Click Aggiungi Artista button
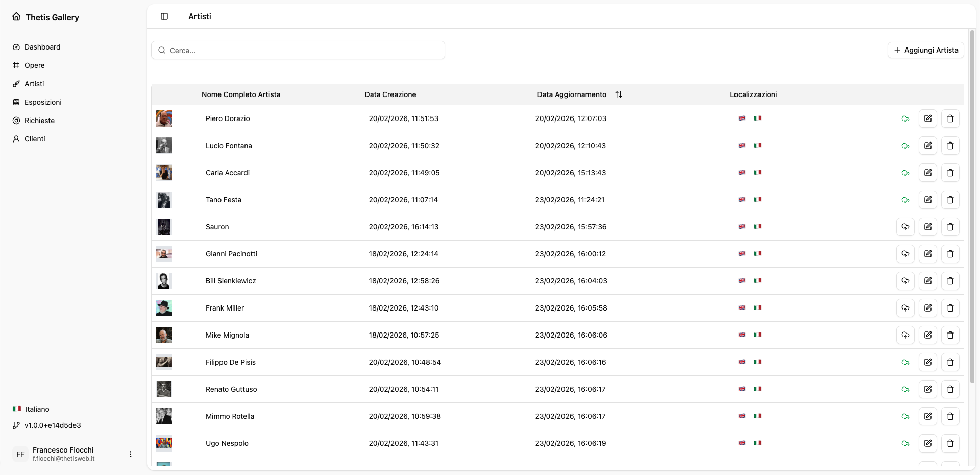 [925, 50]
